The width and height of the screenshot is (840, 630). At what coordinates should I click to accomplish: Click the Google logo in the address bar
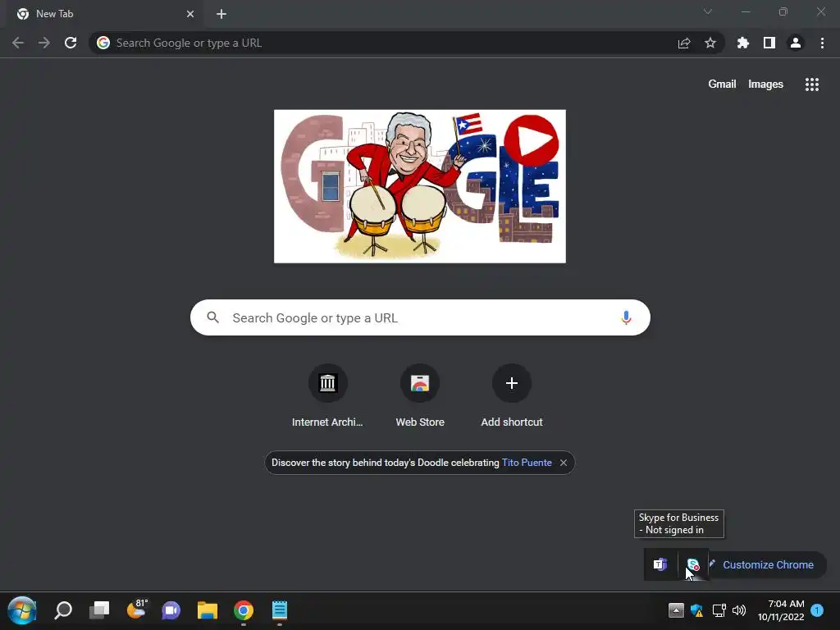click(x=103, y=43)
